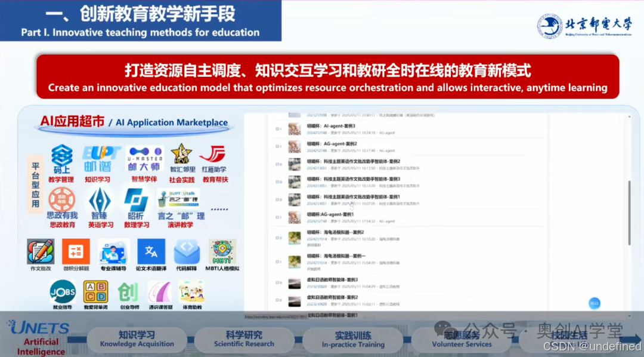Select the 科学研究 Scientific Research tab

tap(244, 339)
